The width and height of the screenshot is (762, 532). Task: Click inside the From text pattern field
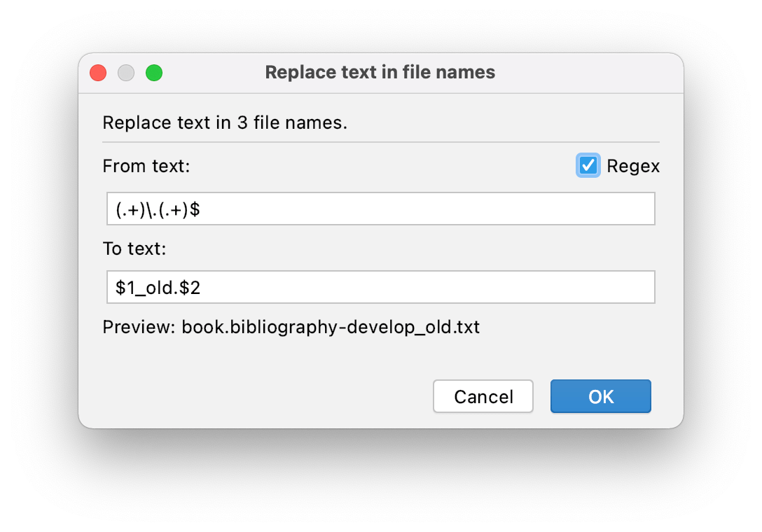380,208
